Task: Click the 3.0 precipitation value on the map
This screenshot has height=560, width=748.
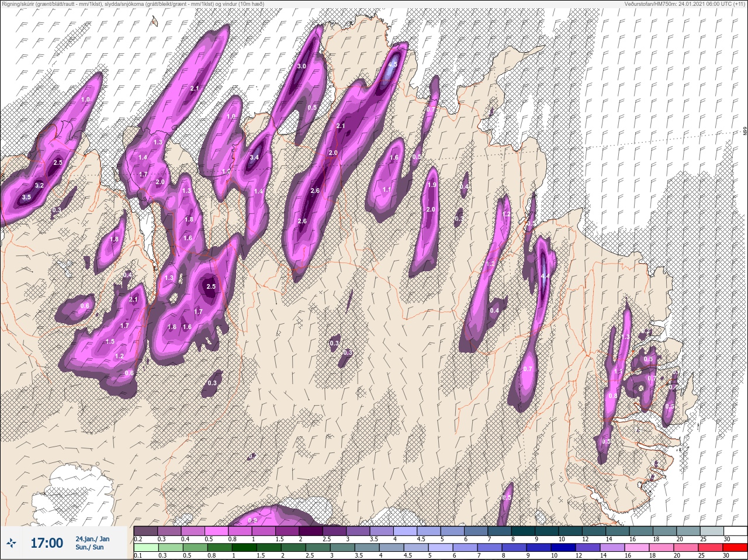Action: (x=302, y=67)
